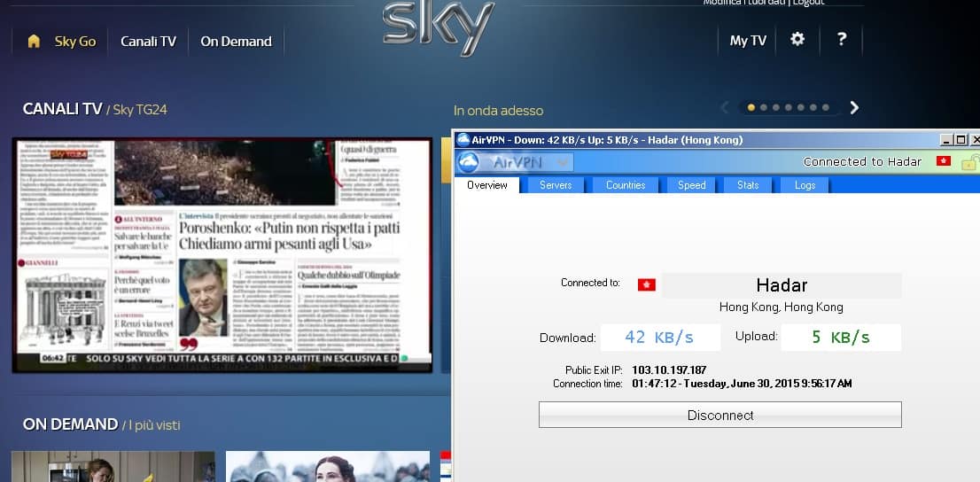The image size is (980, 482).
Task: Open the Stats tab
Action: pyautogui.click(x=748, y=185)
